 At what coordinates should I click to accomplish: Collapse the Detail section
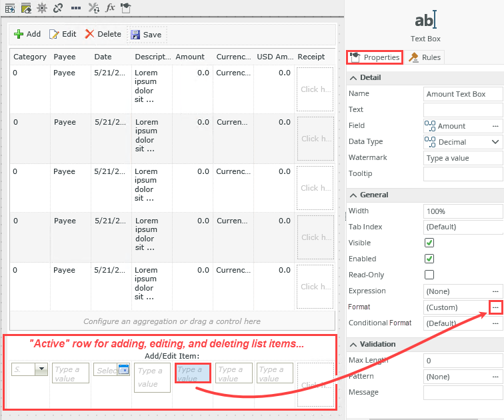point(353,78)
